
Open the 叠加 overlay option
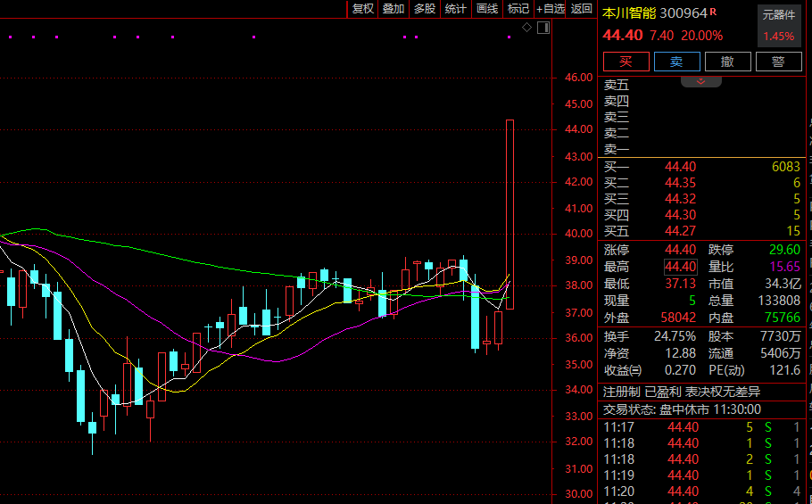tap(394, 9)
